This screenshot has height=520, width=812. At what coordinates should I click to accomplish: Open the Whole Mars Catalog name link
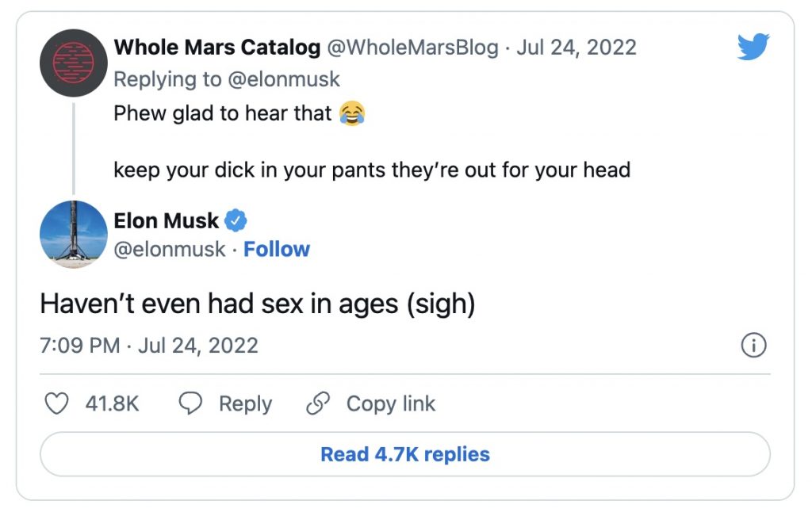click(x=216, y=47)
